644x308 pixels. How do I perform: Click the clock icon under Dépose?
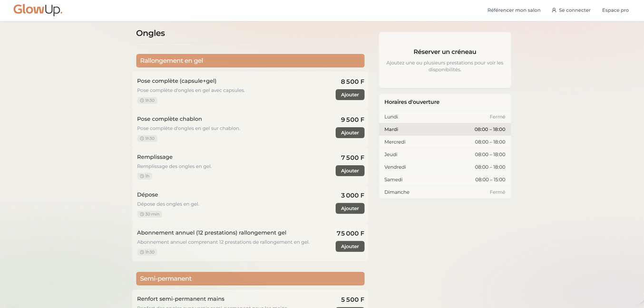pos(142,214)
